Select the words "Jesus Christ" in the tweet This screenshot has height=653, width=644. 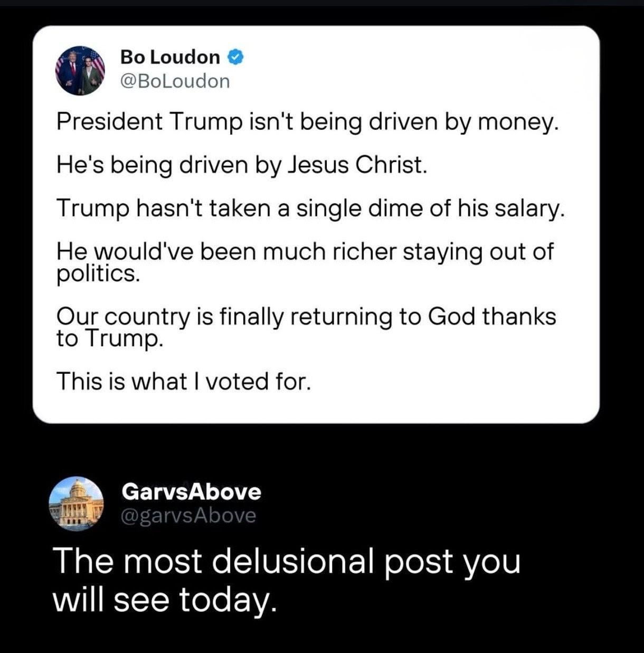coord(355,165)
